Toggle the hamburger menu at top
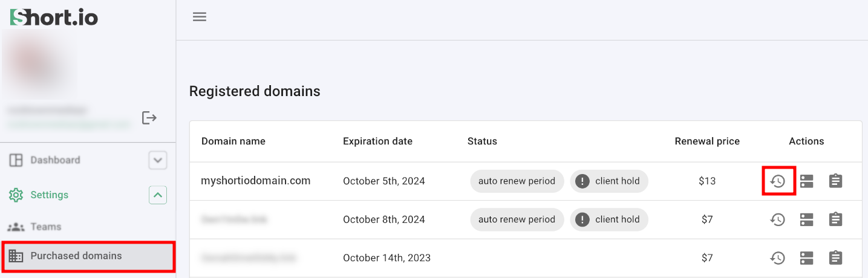The image size is (868, 278). pos(200,17)
